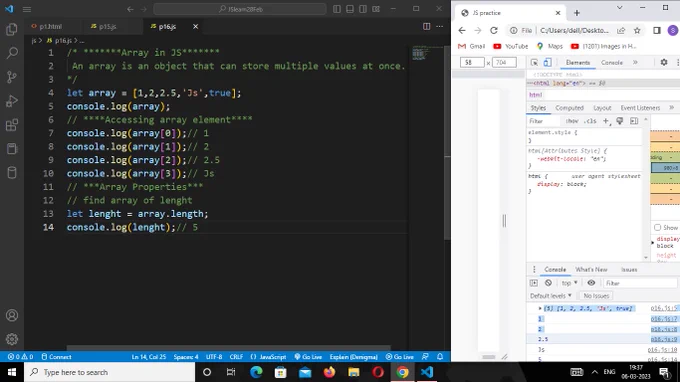
Task: Open the Gmail bookmark
Action: (x=471, y=46)
